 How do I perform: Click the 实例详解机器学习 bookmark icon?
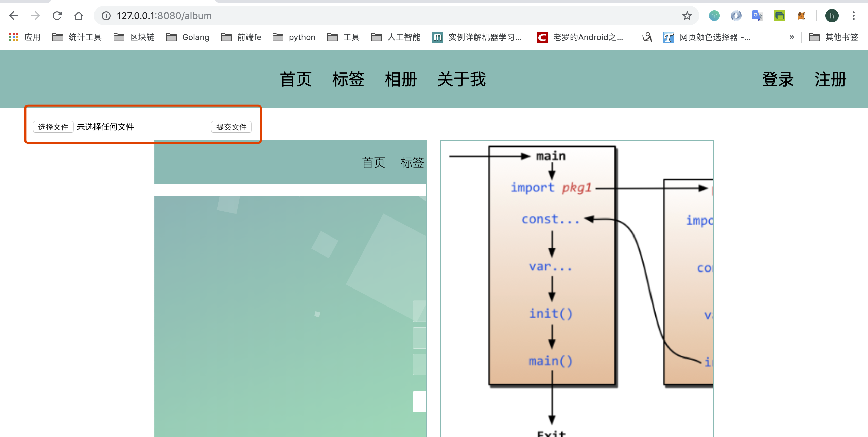click(438, 37)
